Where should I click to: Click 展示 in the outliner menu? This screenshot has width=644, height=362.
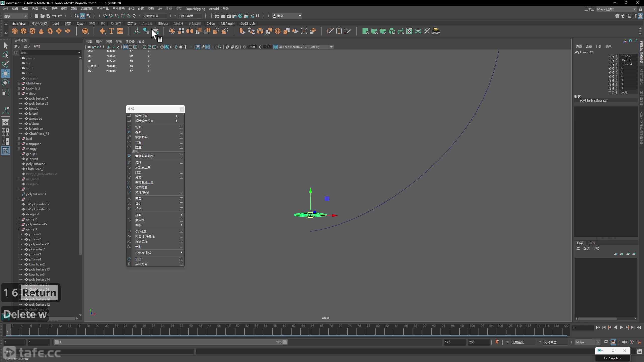tap(17, 46)
